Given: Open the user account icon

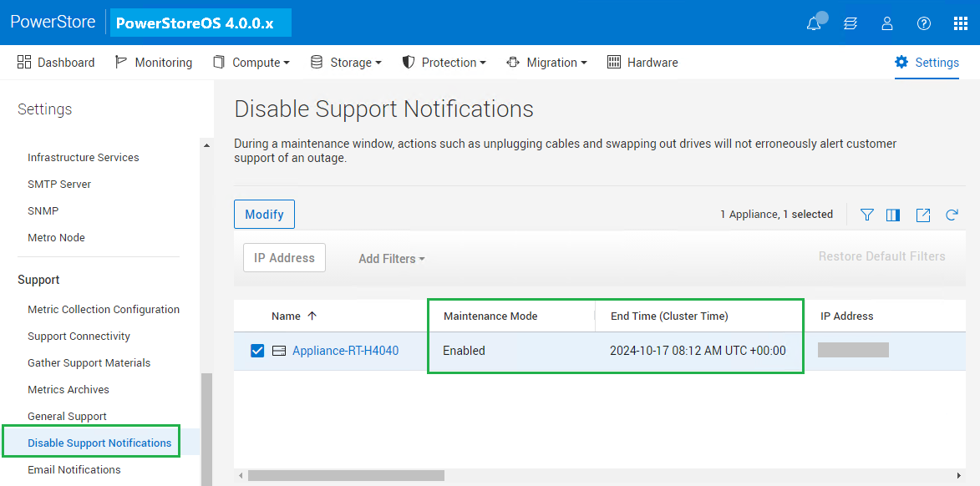Looking at the screenshot, I should tap(887, 23).
